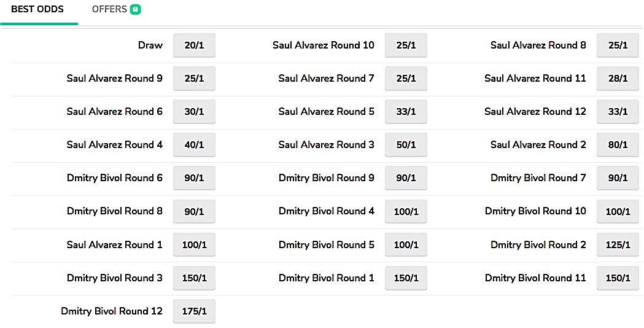Click the Dmitry Bivol Round 9 label

[326, 178]
